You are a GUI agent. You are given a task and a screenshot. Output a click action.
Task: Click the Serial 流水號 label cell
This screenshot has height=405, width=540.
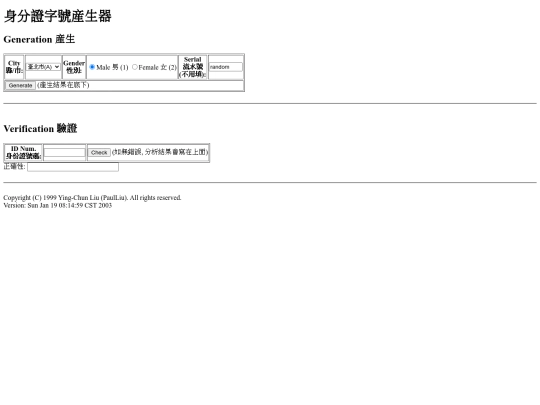coord(193,67)
